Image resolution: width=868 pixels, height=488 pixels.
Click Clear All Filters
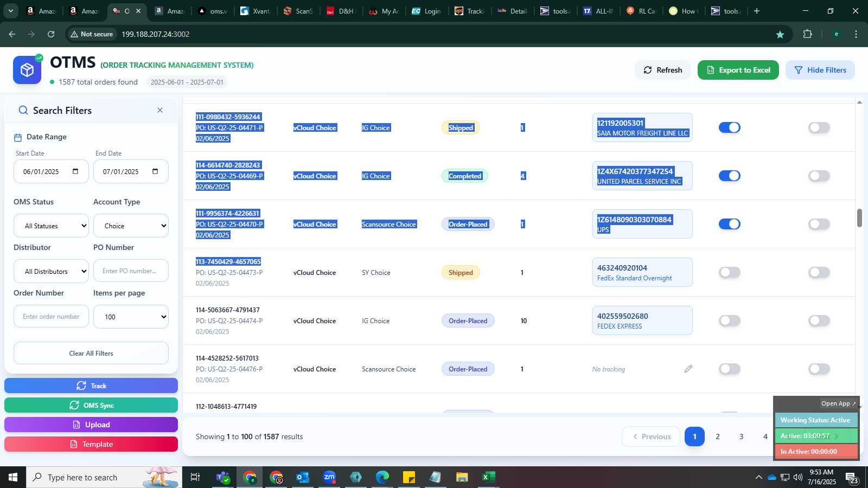(x=91, y=353)
